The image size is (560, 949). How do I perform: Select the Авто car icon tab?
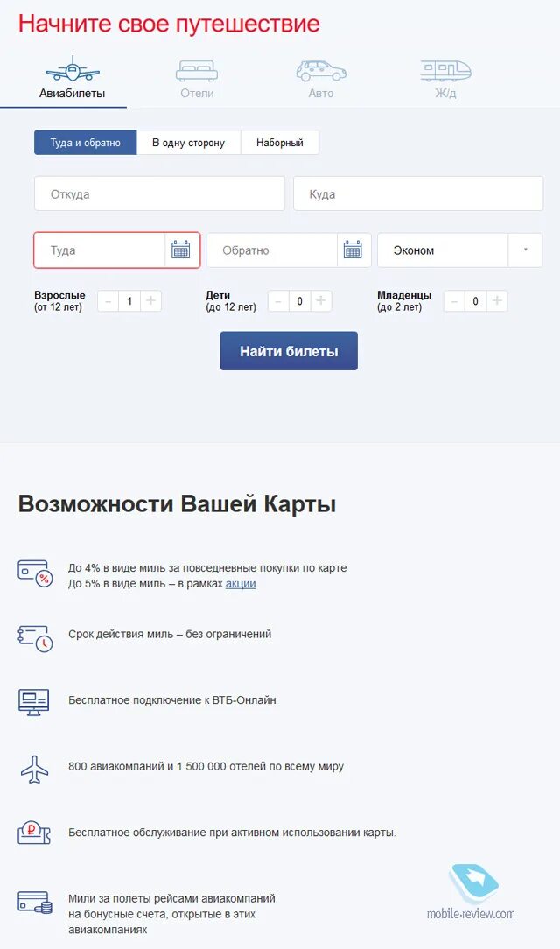(x=321, y=79)
